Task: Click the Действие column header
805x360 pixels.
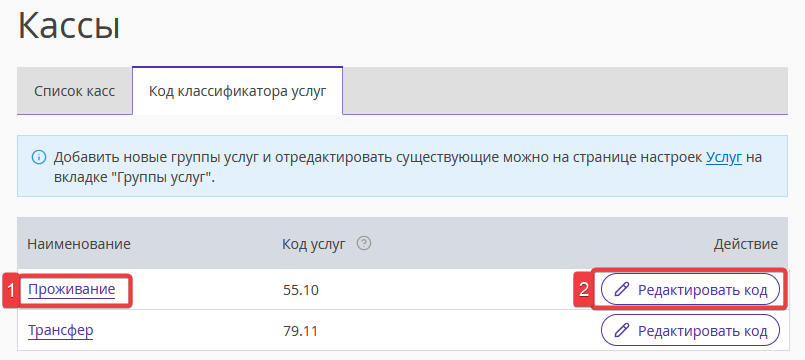Action: pos(745,244)
